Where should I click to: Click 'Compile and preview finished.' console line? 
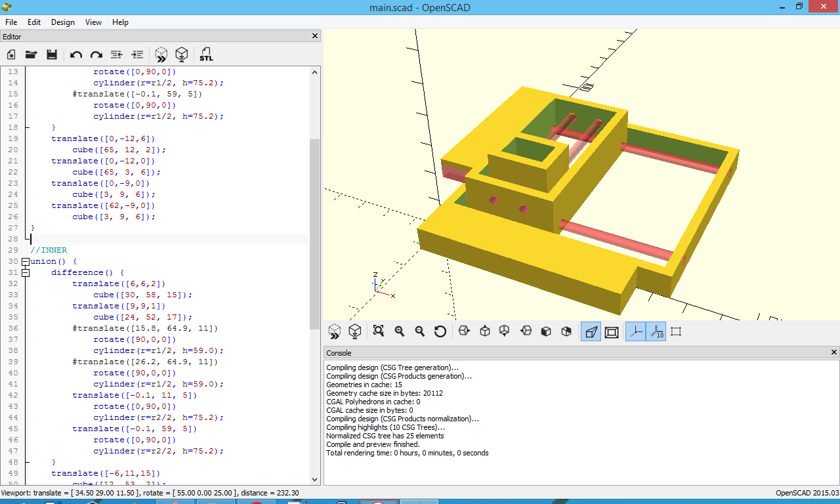click(x=373, y=444)
